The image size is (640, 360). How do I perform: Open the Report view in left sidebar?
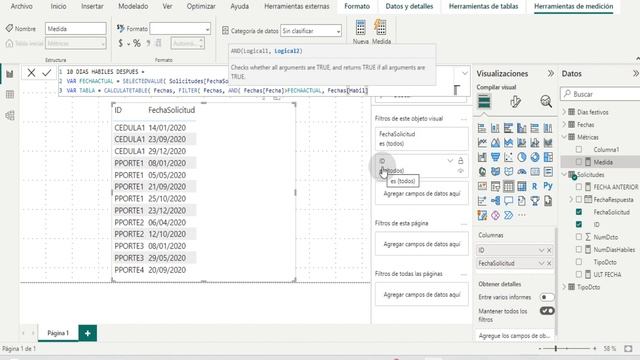[10, 74]
